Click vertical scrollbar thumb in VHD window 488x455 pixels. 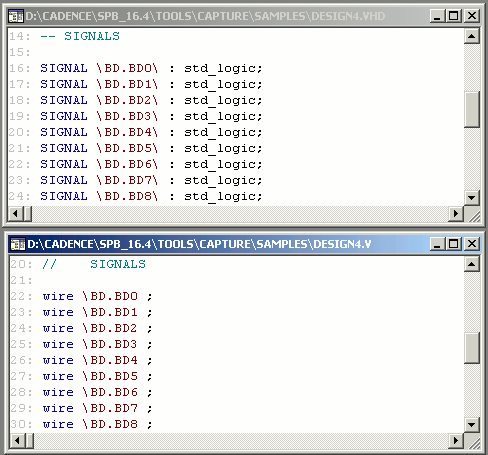pos(472,109)
